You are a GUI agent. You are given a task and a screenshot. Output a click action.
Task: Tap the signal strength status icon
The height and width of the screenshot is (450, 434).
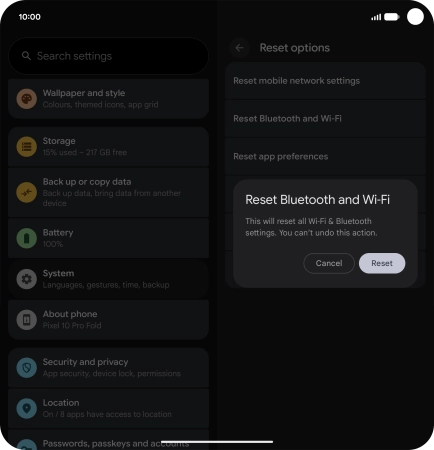(376, 17)
